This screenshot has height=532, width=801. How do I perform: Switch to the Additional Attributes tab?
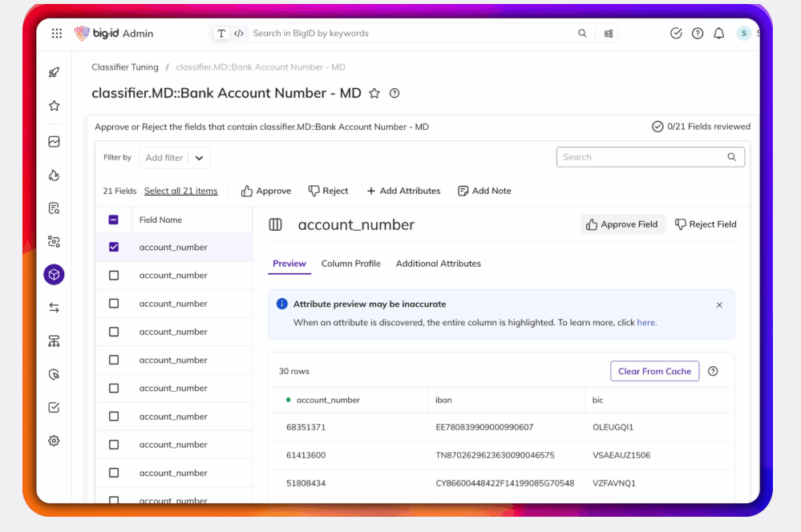point(438,264)
